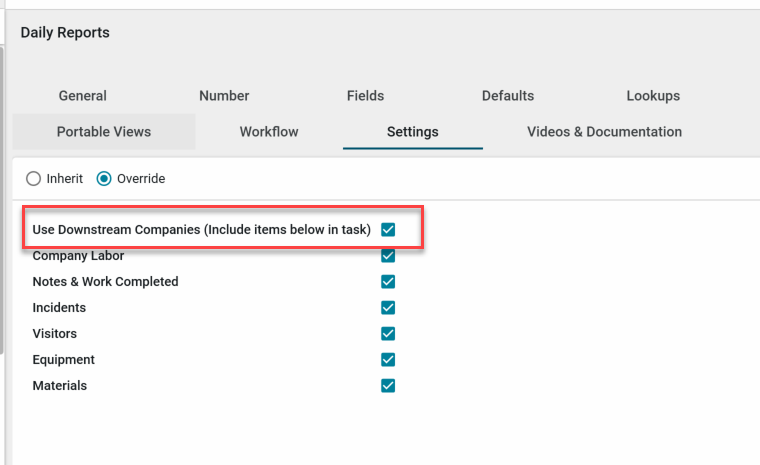This screenshot has height=465, width=760.
Task: Toggle Notes & Work Completed checkbox
Action: [388, 282]
